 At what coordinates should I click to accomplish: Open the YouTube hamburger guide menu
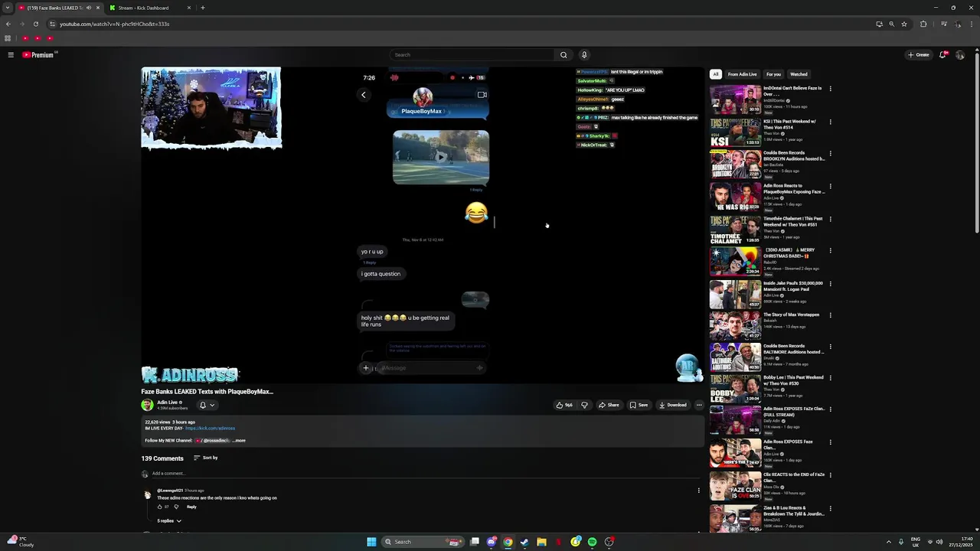pos(11,55)
